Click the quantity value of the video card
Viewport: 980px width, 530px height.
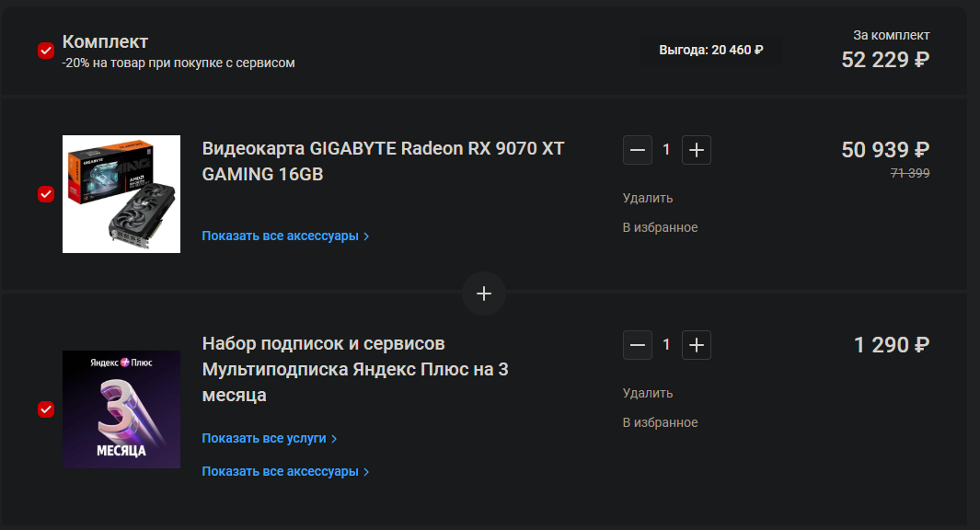(666, 150)
